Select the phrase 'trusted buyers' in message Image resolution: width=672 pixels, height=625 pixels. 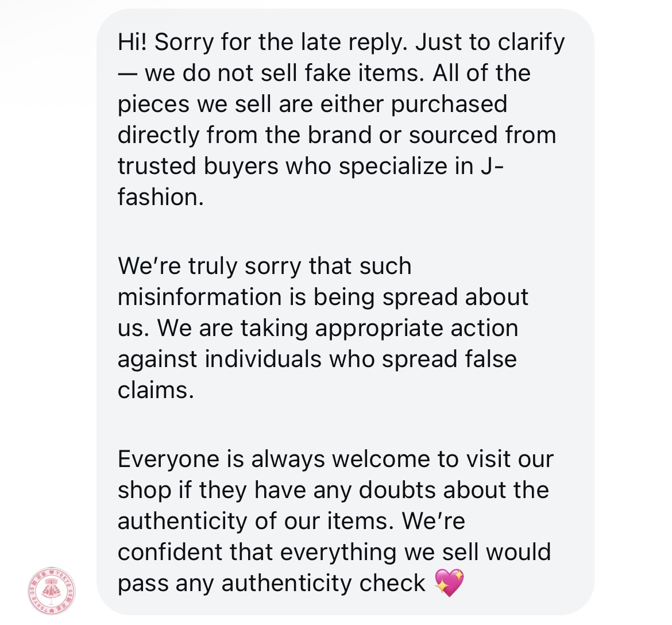coord(198,166)
